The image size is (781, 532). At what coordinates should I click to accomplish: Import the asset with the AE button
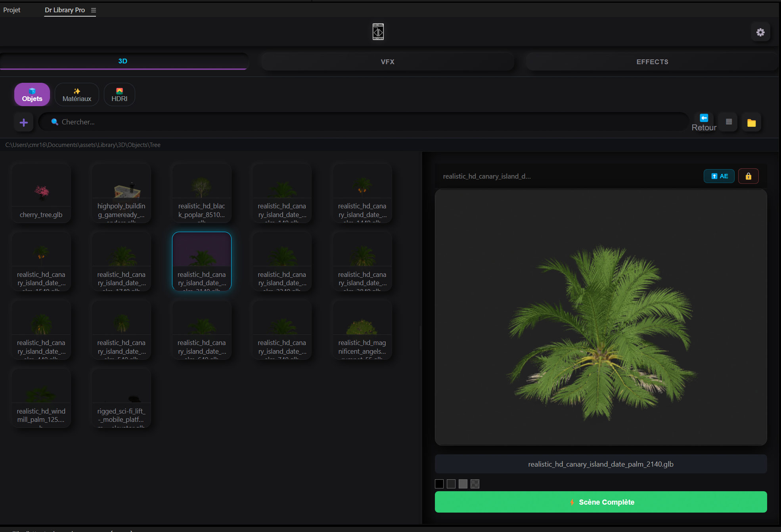point(719,176)
